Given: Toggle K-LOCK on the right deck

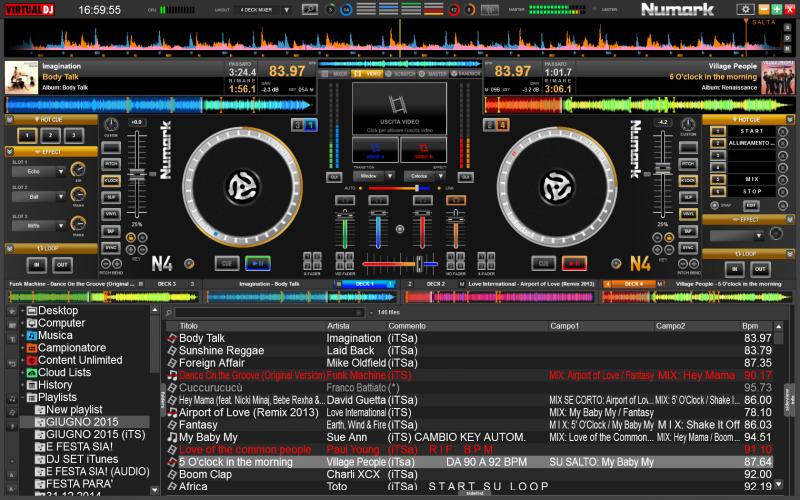Looking at the screenshot, I should [x=688, y=181].
